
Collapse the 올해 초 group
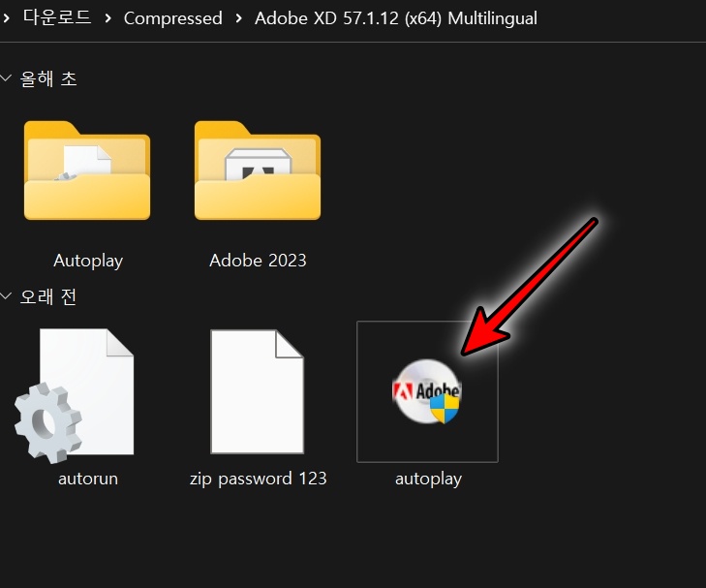(6, 78)
